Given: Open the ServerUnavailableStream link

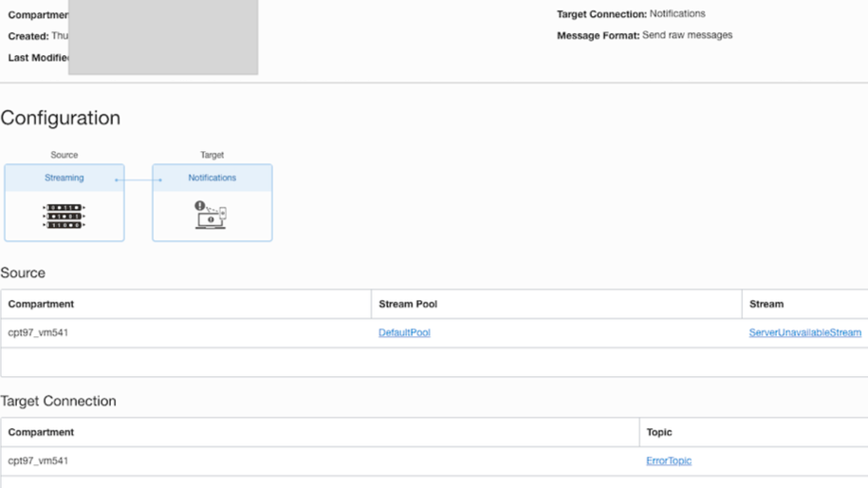Looking at the screenshot, I should point(804,332).
